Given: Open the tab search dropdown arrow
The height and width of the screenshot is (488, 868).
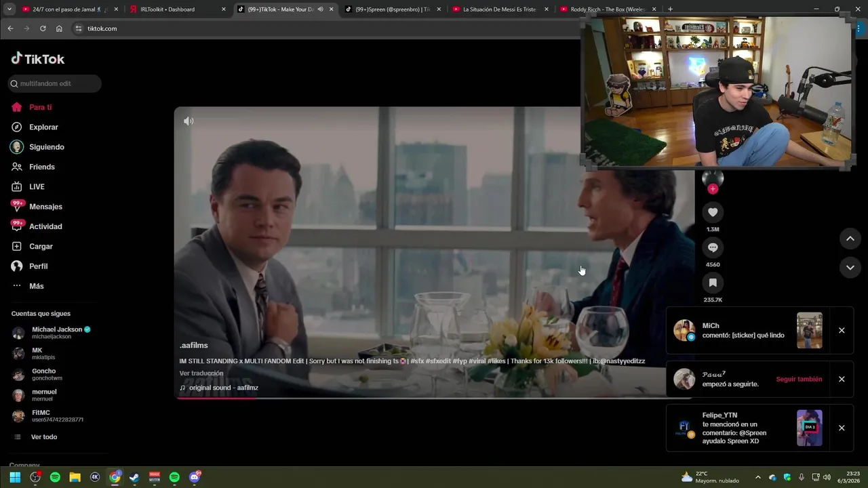Looking at the screenshot, I should tap(9, 9).
